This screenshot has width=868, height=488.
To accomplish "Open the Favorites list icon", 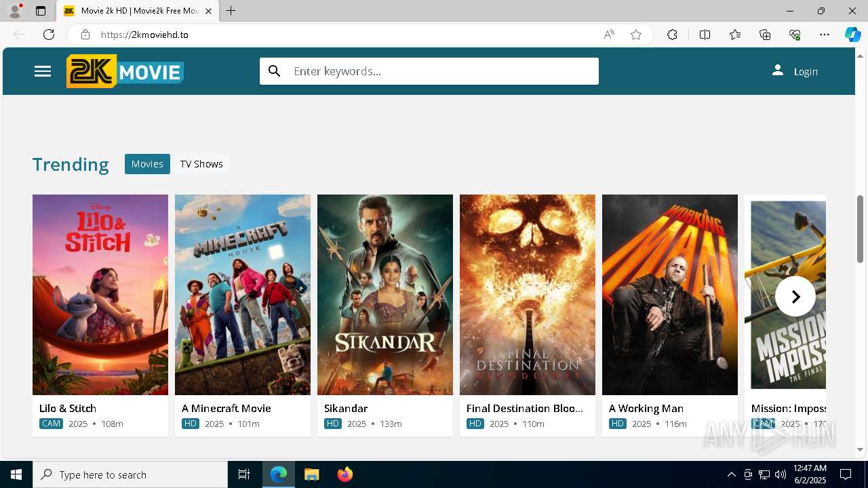I will point(735,35).
